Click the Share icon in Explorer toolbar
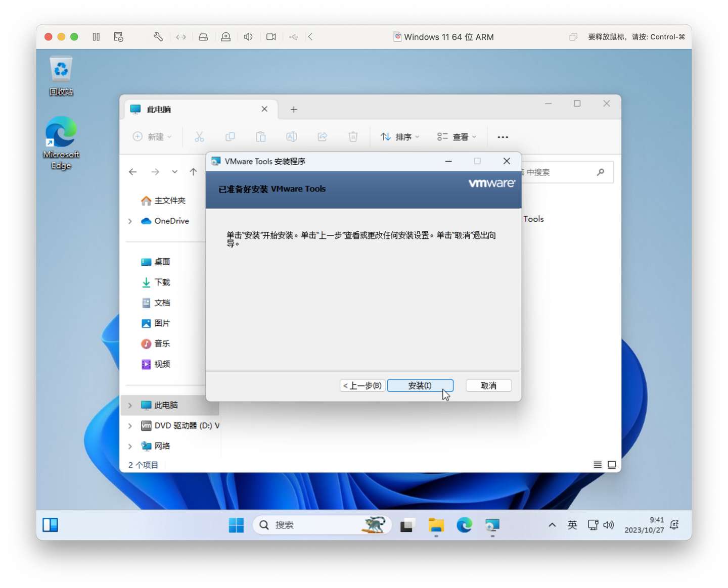The height and width of the screenshot is (588, 728). (x=323, y=137)
